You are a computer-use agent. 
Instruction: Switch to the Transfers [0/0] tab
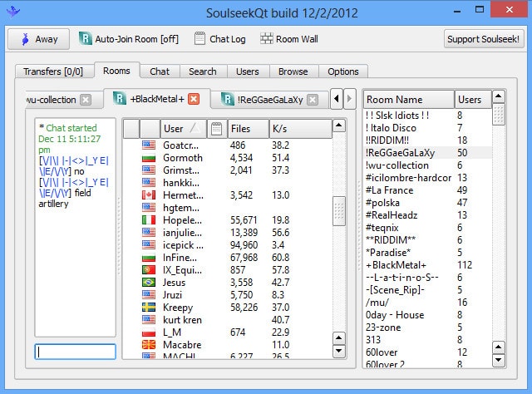[54, 71]
